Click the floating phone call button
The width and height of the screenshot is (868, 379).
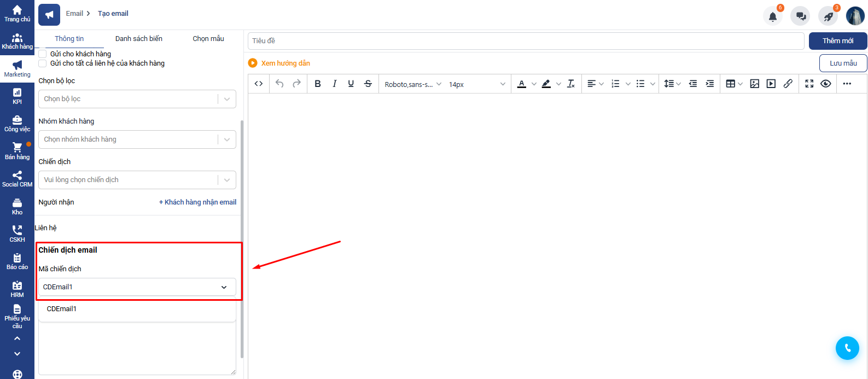[x=847, y=348]
